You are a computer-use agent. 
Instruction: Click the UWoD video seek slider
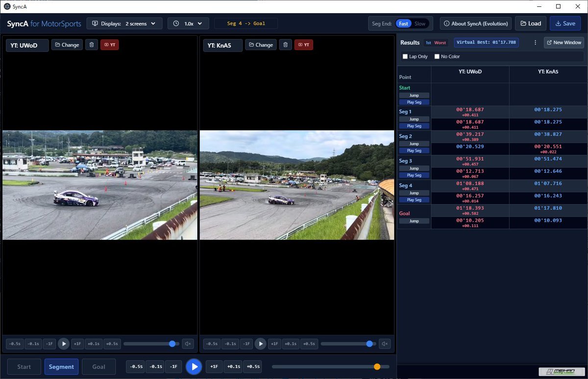(151, 344)
